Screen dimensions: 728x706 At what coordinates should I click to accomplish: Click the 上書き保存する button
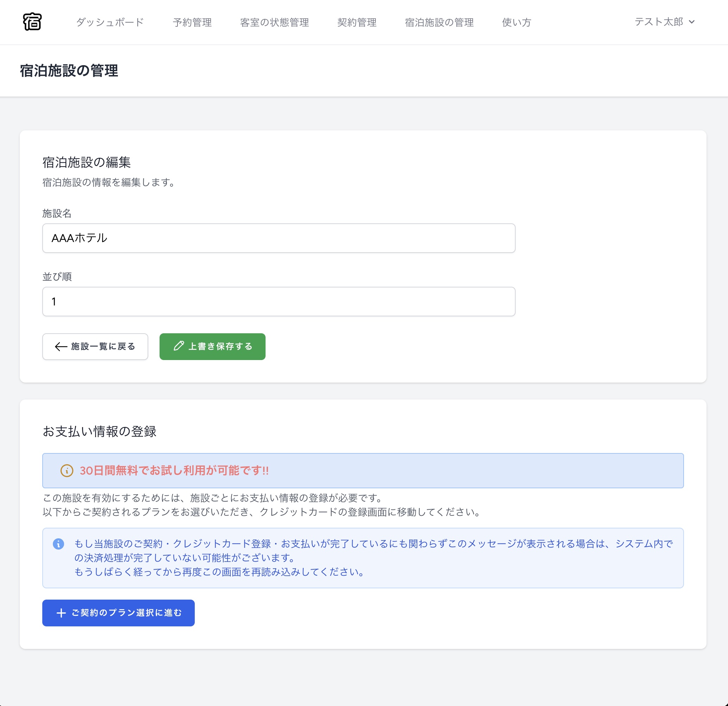tap(212, 346)
